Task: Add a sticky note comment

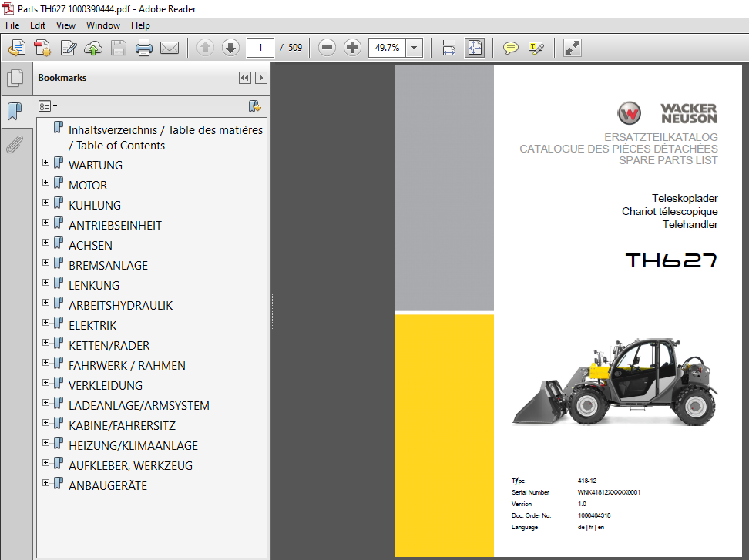Action: pos(511,48)
